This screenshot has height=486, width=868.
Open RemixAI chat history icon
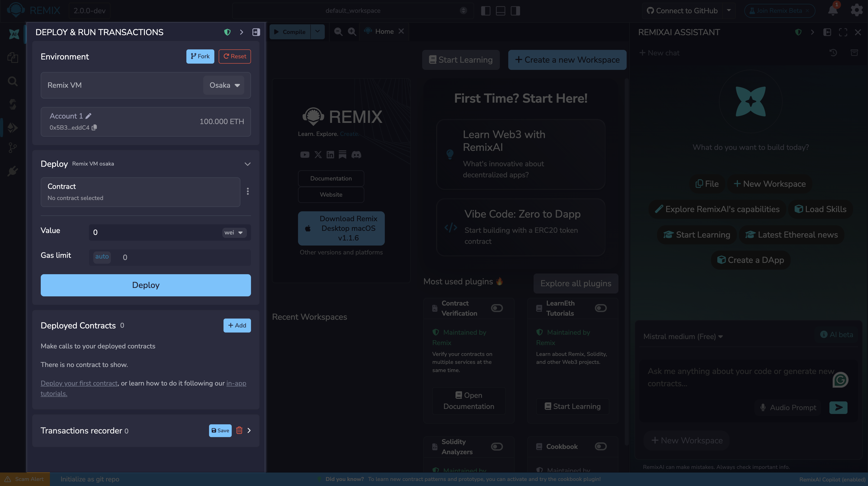(833, 53)
